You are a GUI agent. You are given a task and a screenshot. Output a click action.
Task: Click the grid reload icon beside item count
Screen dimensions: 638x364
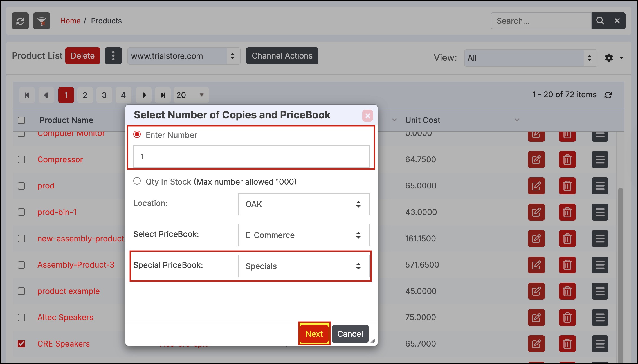click(x=608, y=95)
